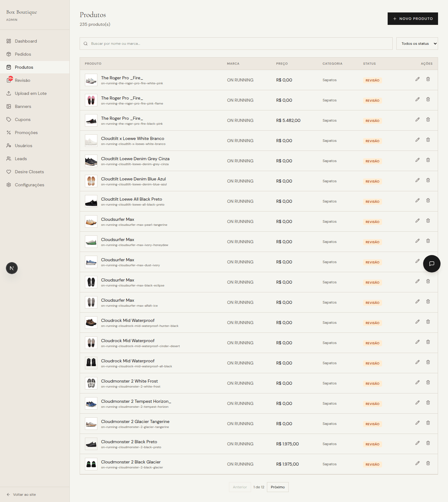Edit Cloudtilt Loewe Denim Blue Azul
The width and height of the screenshot is (448, 502).
[x=418, y=180]
